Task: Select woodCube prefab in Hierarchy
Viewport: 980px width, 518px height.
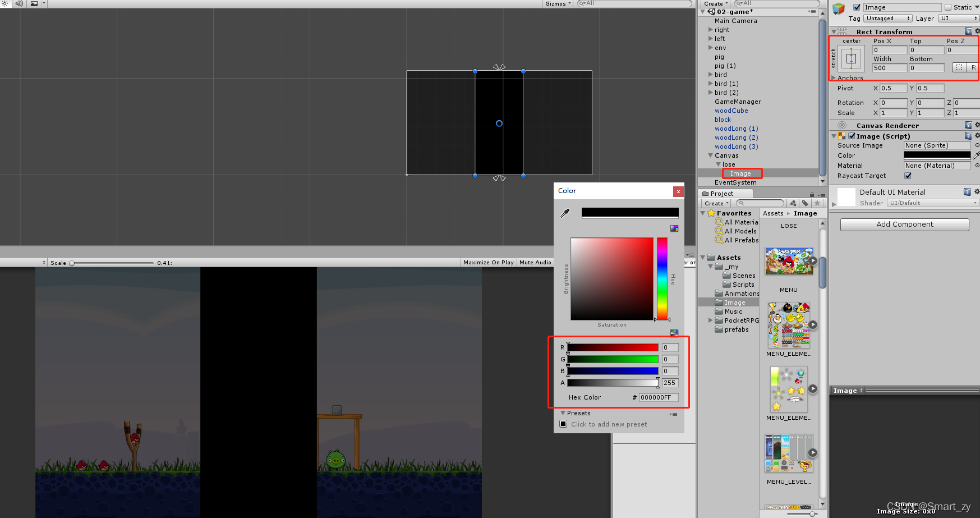Action: (731, 111)
